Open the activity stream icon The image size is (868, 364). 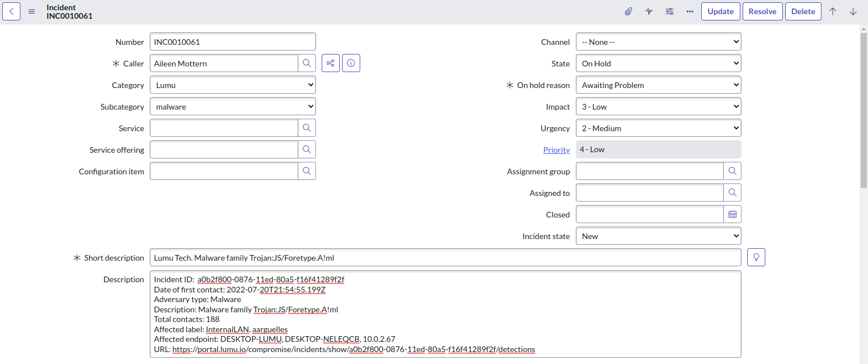649,11
